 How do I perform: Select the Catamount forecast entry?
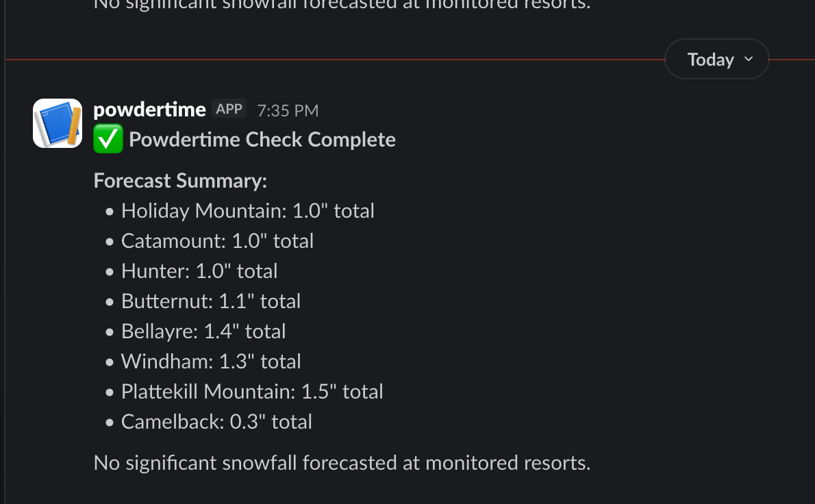pyautogui.click(x=217, y=241)
